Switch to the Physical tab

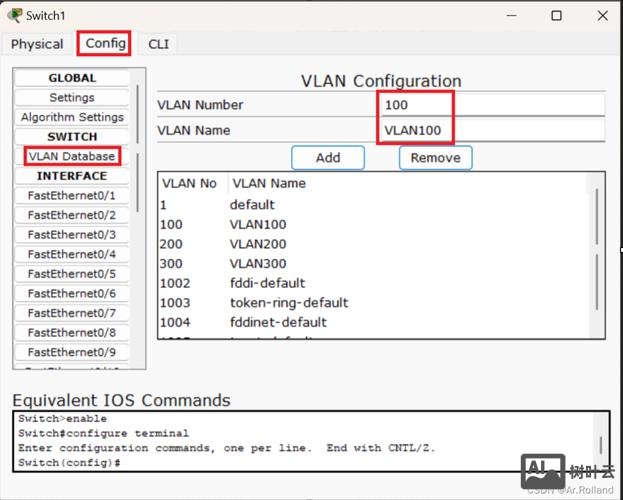coord(37,44)
